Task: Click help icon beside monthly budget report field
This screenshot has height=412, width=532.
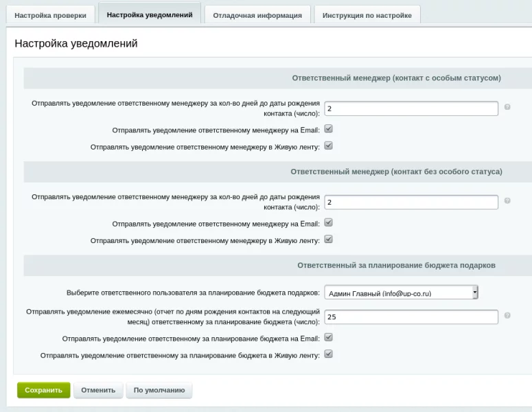Action: point(507,316)
